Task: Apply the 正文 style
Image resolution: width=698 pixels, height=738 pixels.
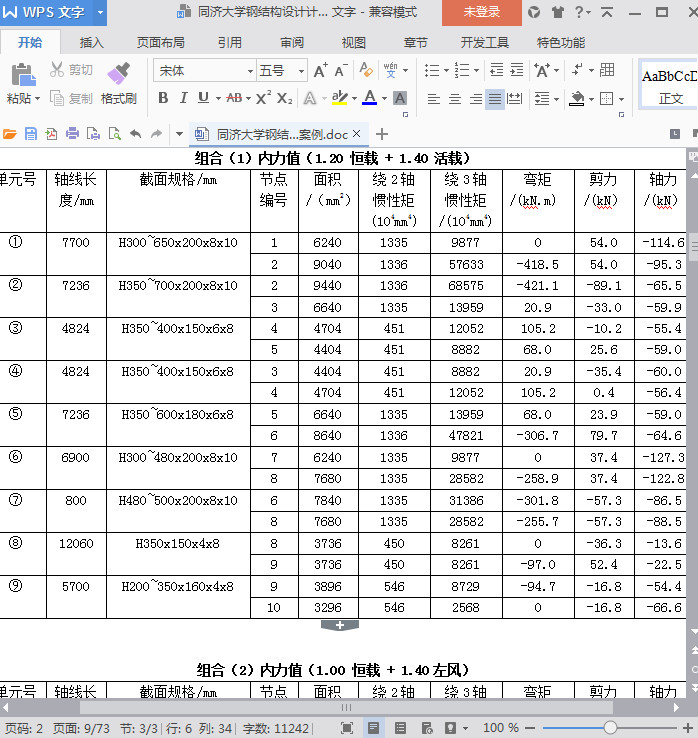Action: pyautogui.click(x=669, y=85)
